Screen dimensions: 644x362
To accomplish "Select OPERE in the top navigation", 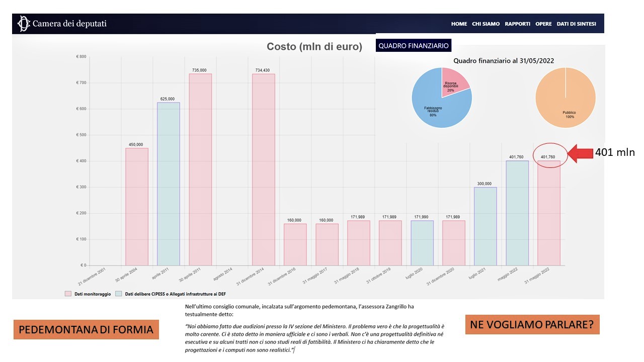I will click(543, 24).
